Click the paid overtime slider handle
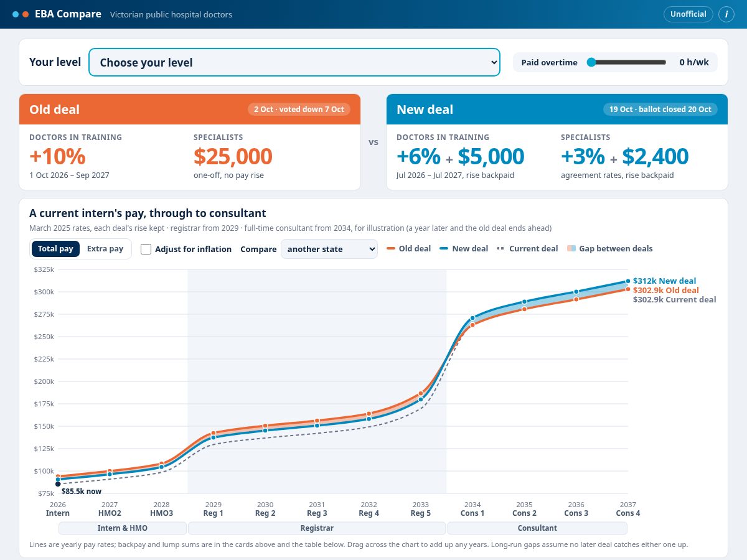The height and width of the screenshot is (560, 747). 591,62
